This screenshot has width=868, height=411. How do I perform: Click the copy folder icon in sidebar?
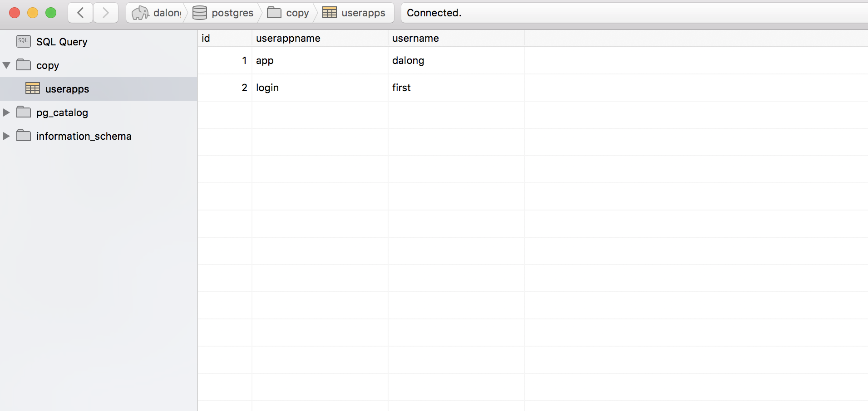pyautogui.click(x=24, y=64)
